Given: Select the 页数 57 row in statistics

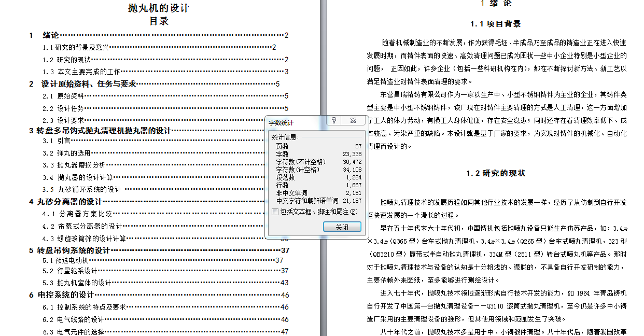Looking at the screenshot, I should [318, 147].
